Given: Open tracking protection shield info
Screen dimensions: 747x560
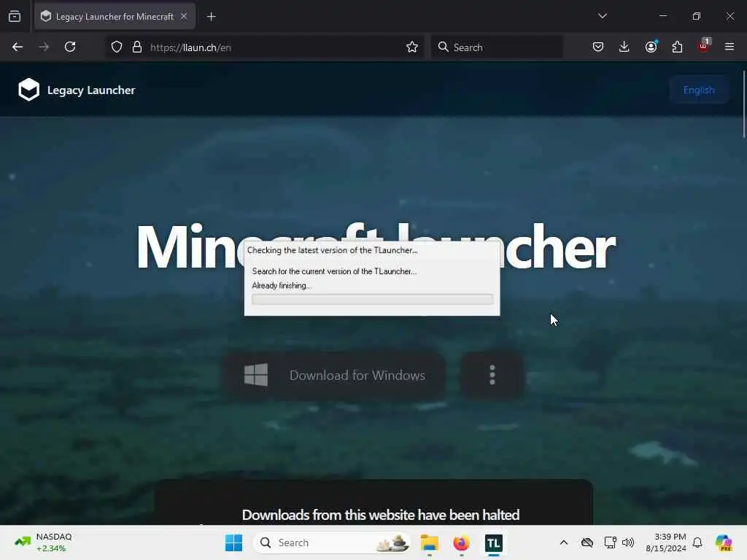Looking at the screenshot, I should coord(117,47).
